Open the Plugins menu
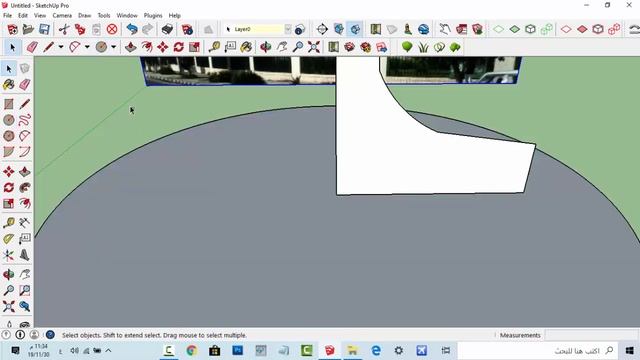Image resolution: width=640 pixels, height=360 pixels. coord(153,16)
